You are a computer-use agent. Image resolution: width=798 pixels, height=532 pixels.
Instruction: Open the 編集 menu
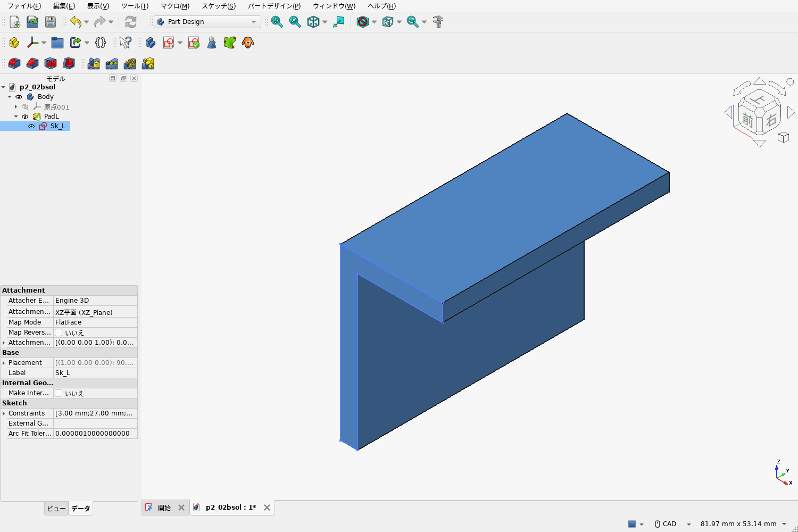tap(64, 6)
